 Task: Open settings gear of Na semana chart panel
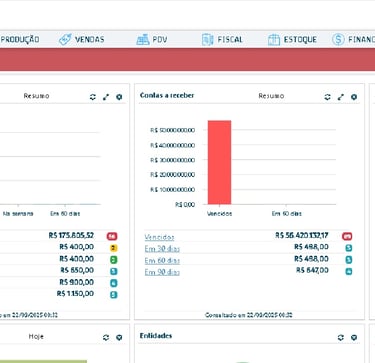[119, 97]
